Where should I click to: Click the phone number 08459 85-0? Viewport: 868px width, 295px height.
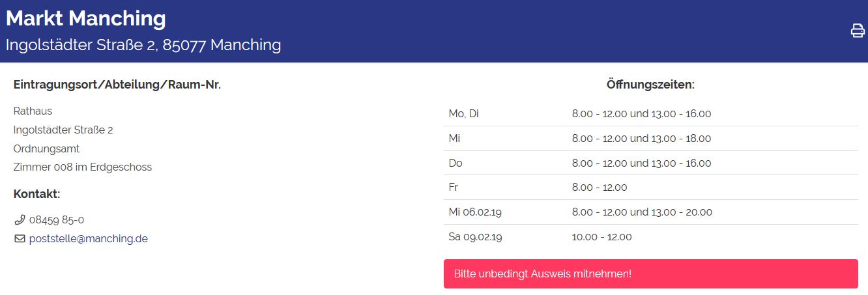click(x=57, y=220)
